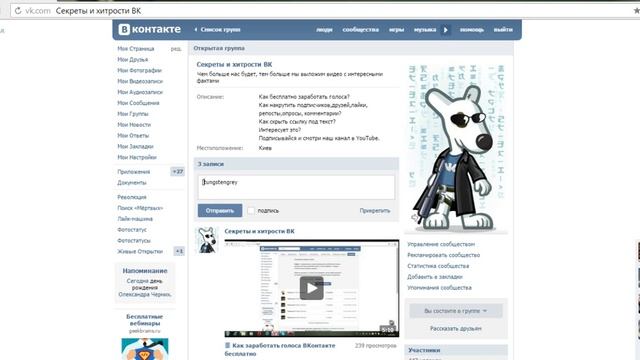The image size is (640, 360).
Task: Open the group's large avatar picture
Action: [456, 148]
